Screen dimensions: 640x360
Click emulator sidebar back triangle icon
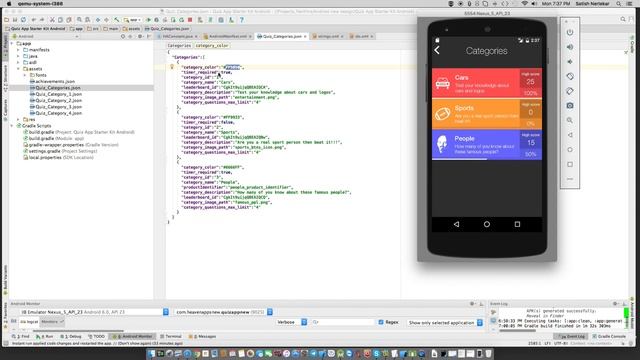pyautogui.click(x=570, y=135)
